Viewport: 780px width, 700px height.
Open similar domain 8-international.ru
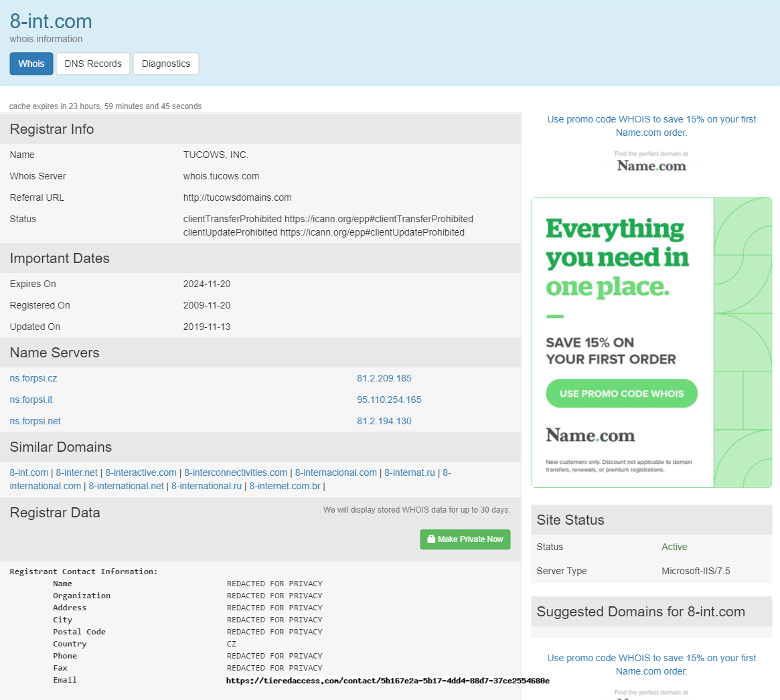(x=206, y=487)
